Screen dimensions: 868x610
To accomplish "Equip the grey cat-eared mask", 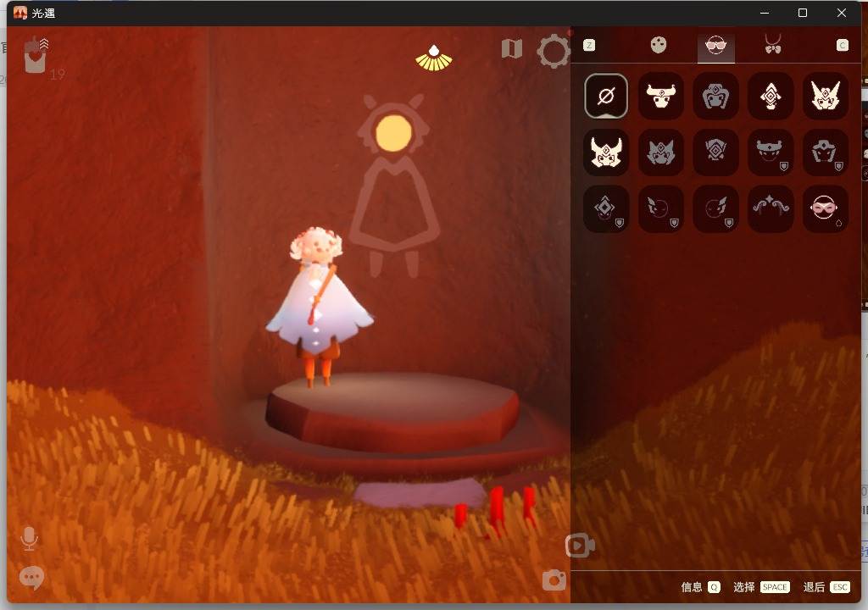I will (661, 152).
